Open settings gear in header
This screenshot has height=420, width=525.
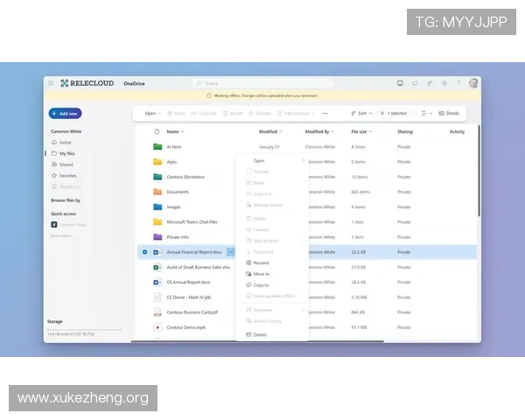click(444, 83)
